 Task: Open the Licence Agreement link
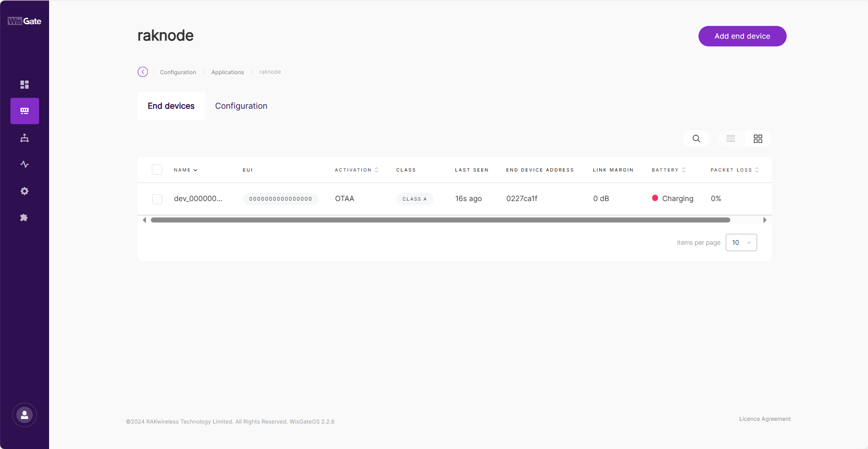tap(765, 419)
